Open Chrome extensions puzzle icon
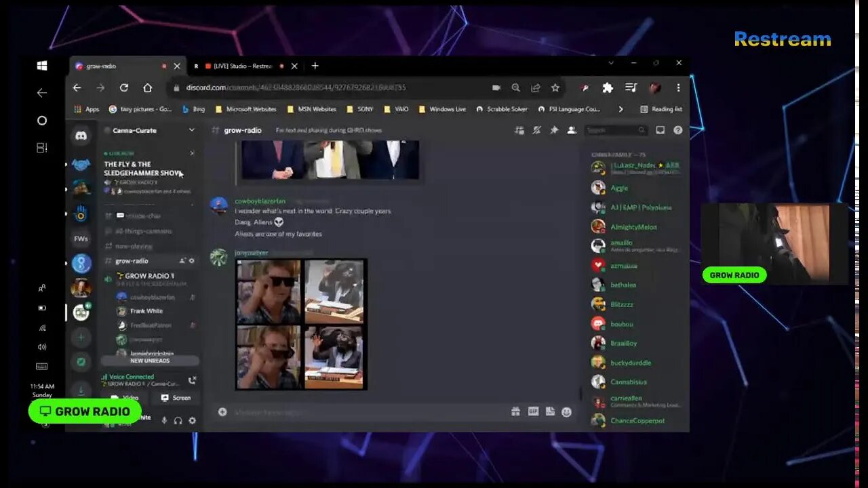Screen dimensions: 868x488 pyautogui.click(x=608, y=87)
